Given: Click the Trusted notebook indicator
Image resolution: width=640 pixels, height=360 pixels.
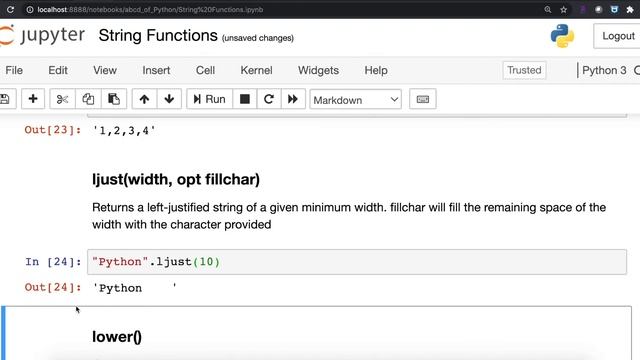Looking at the screenshot, I should pos(524,70).
